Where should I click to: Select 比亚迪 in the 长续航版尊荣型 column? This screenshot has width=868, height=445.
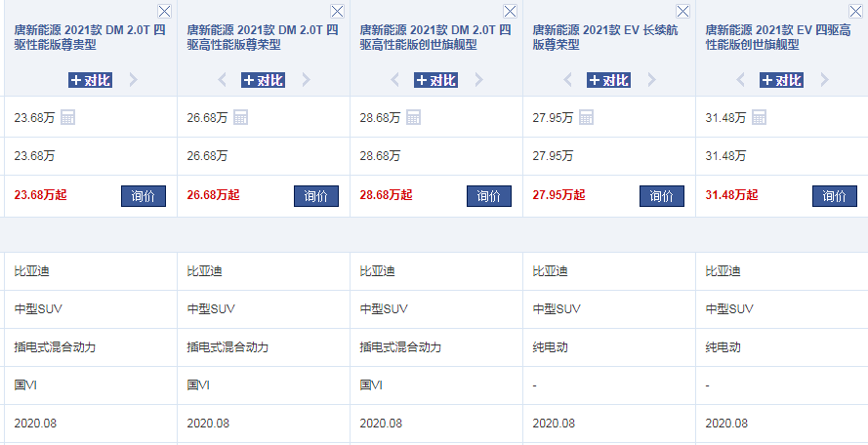[x=551, y=271]
